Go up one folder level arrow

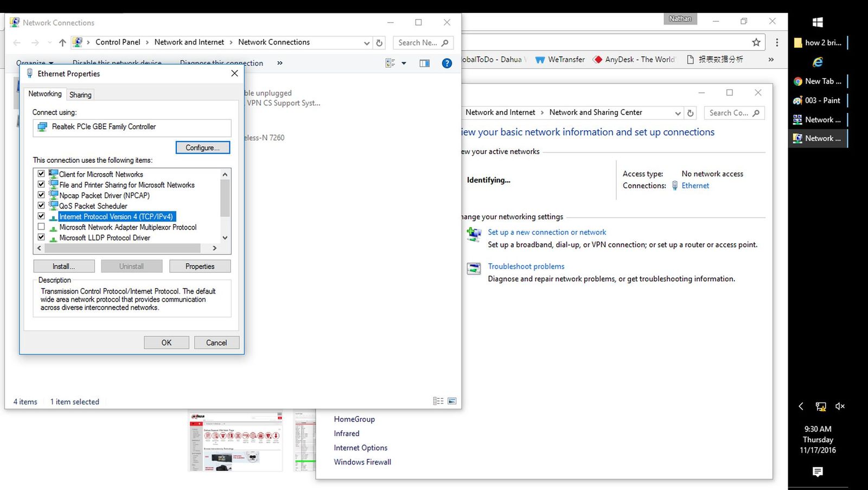[62, 43]
